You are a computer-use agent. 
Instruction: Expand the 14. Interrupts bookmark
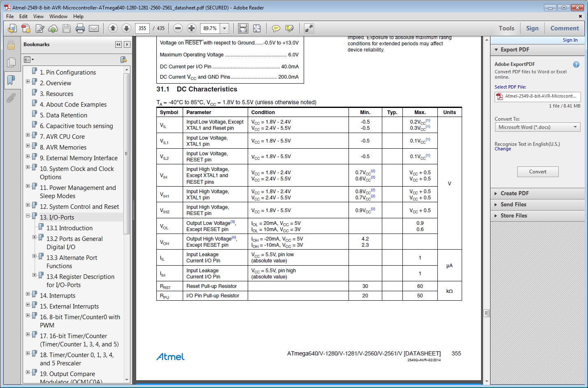[28, 294]
